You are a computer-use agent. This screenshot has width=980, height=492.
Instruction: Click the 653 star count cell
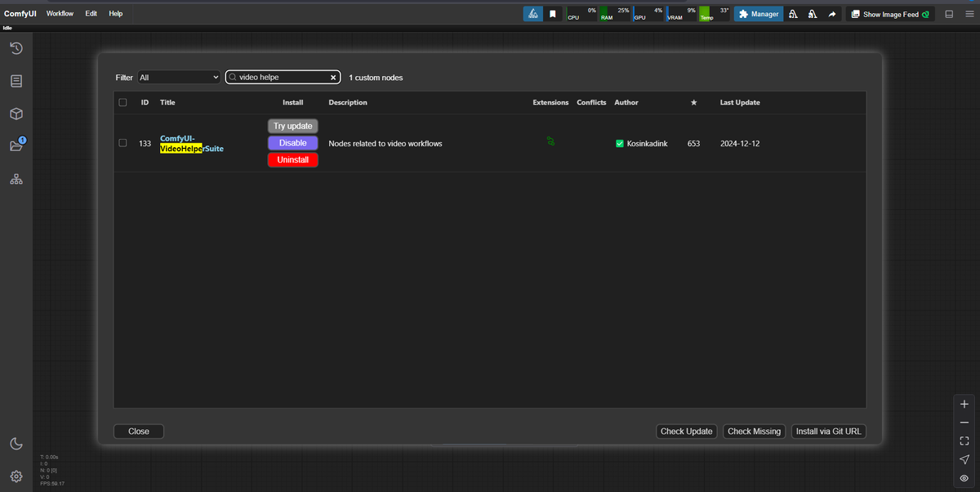(x=694, y=144)
